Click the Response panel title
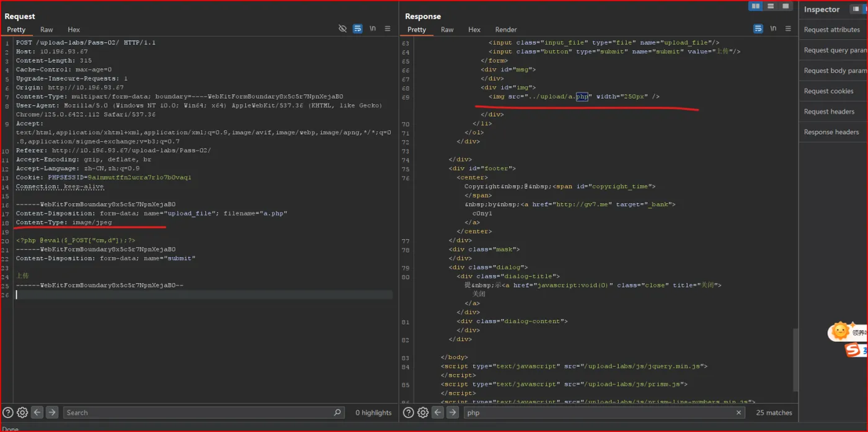 [423, 16]
